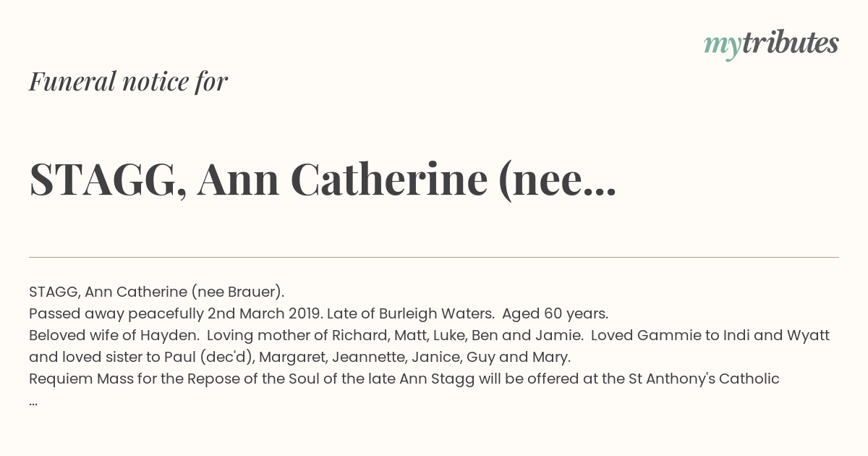The width and height of the screenshot is (868, 456).
Task: Expand the notice via the trailing ellipsis
Action: click(33, 402)
